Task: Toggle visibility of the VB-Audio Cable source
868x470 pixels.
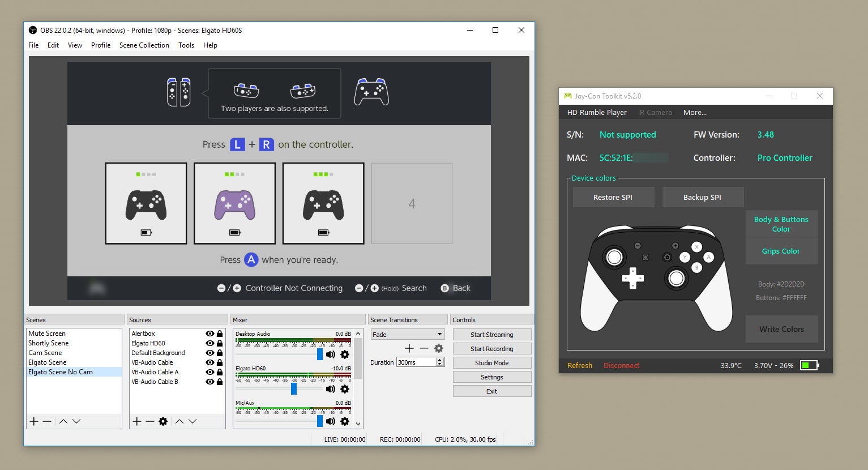Action: point(210,362)
